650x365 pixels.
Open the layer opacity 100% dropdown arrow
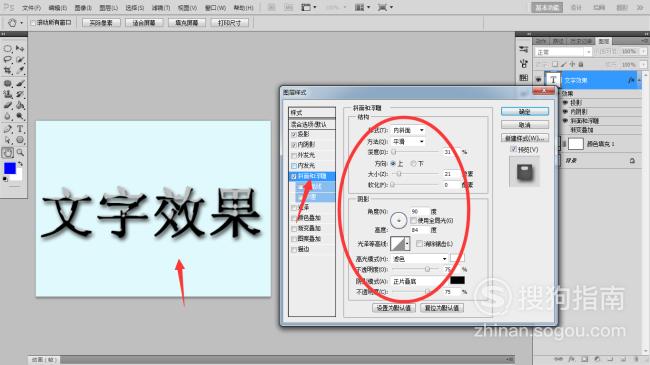pos(643,51)
